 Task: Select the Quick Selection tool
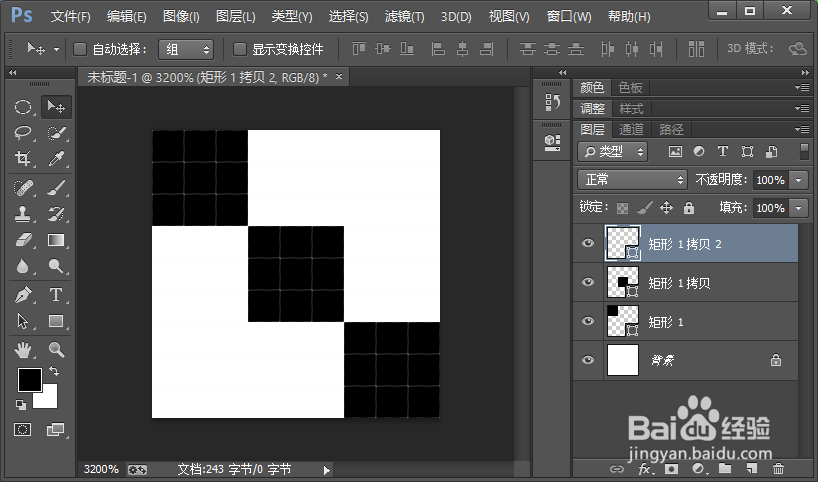[56, 132]
